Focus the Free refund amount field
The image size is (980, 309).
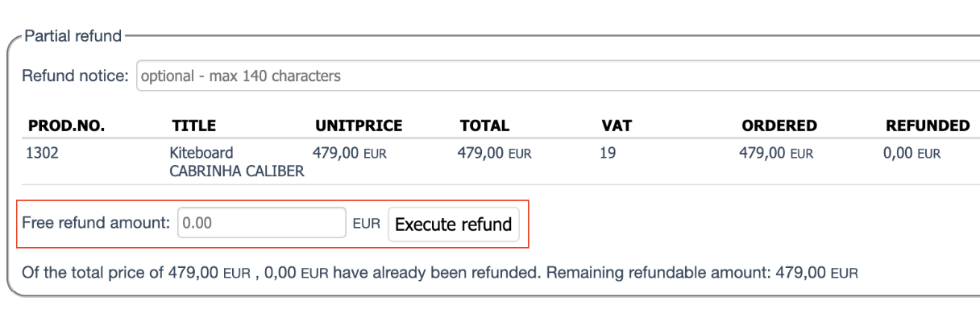261,224
